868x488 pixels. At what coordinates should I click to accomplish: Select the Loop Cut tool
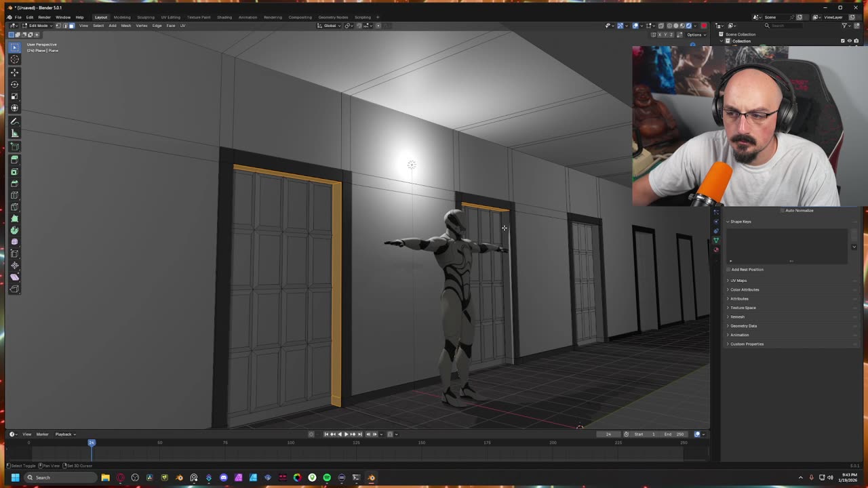pos(14,195)
